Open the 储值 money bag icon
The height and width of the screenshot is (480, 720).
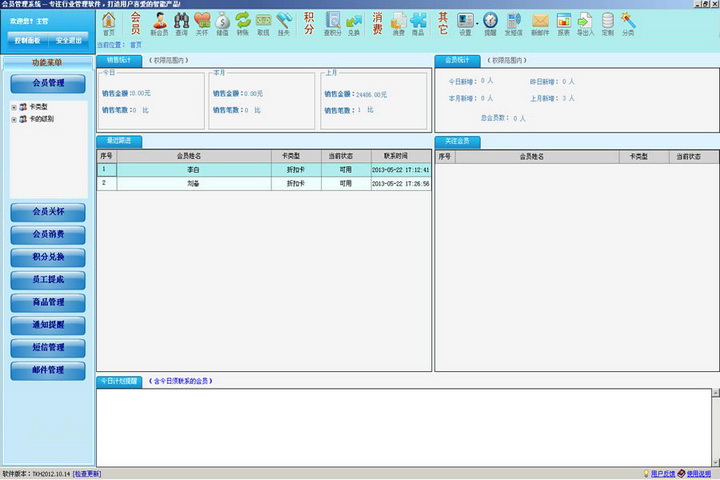(x=222, y=24)
